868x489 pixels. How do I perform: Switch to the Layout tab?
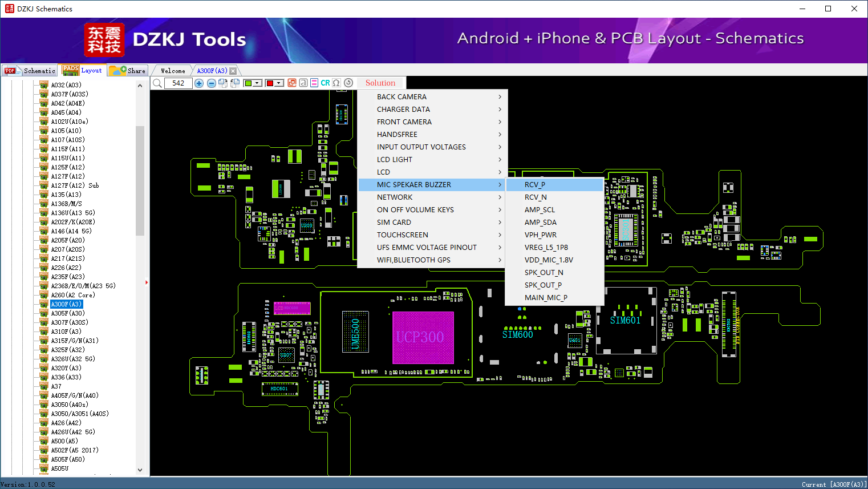pos(83,70)
